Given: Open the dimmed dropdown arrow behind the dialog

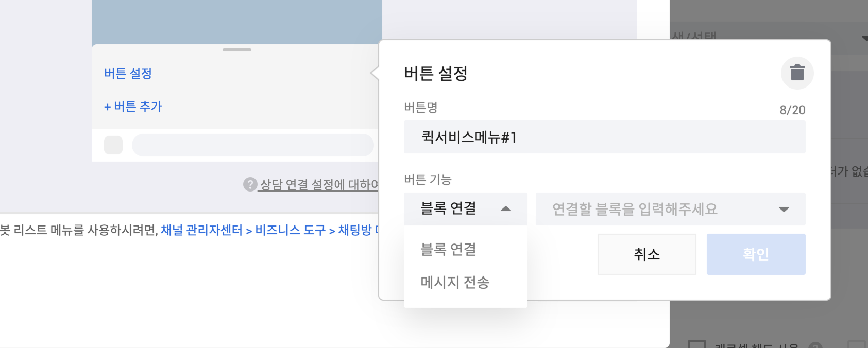Looking at the screenshot, I should (864, 38).
